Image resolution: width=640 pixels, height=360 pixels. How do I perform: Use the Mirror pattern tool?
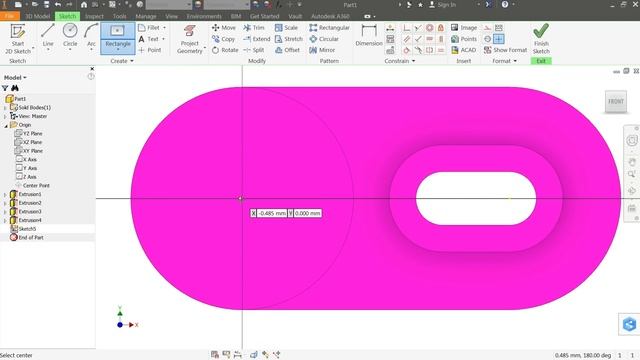(x=322, y=50)
